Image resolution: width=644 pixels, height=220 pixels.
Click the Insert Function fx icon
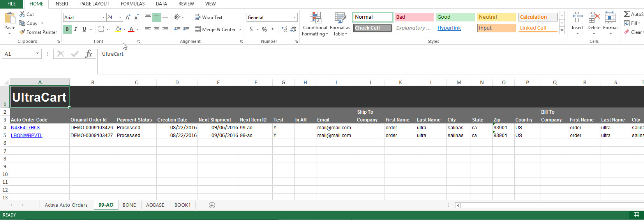[89, 54]
